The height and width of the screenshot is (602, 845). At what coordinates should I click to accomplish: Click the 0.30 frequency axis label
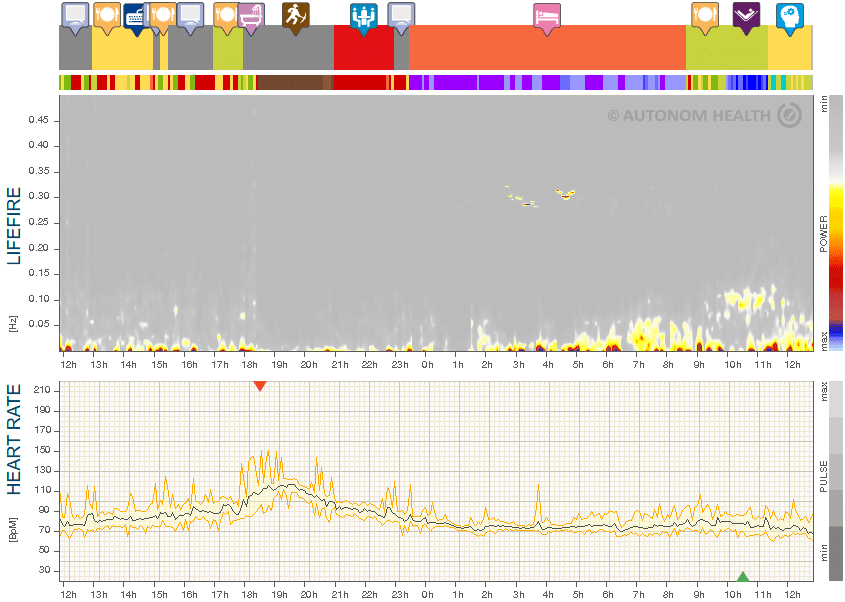[39, 196]
